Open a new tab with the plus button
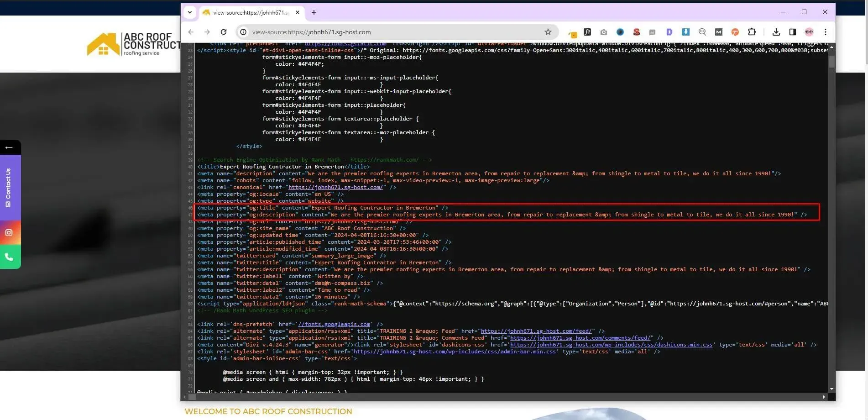868x420 pixels. [314, 12]
